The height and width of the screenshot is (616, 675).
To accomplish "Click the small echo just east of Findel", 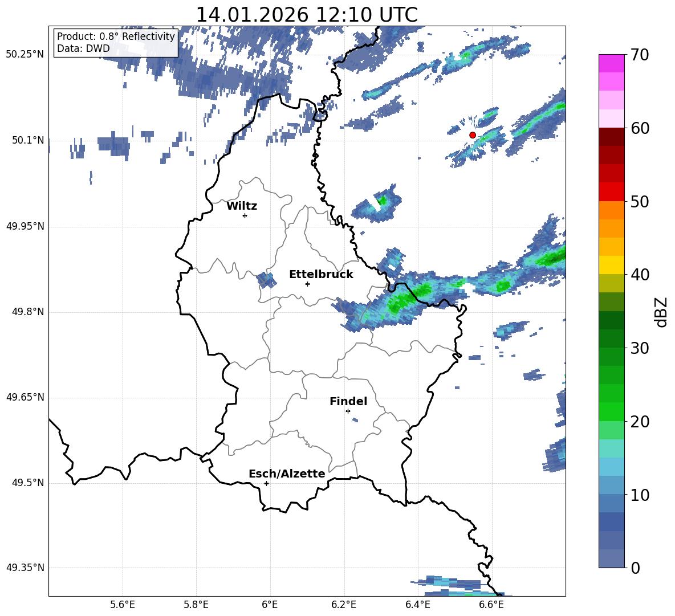I will click(355, 420).
